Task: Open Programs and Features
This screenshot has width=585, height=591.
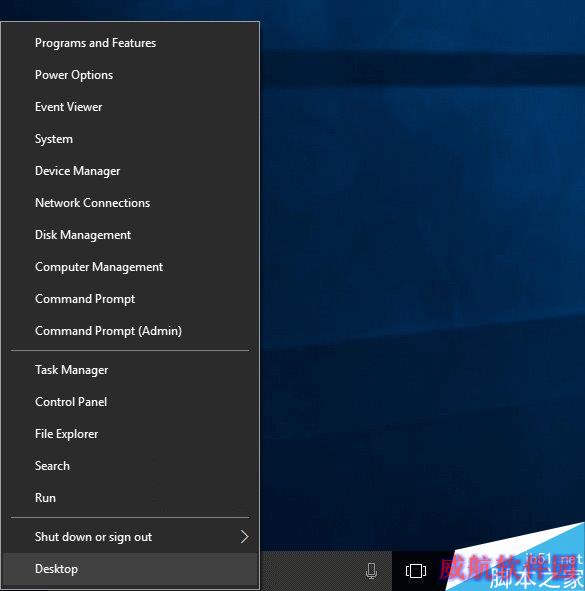Action: (x=130, y=43)
